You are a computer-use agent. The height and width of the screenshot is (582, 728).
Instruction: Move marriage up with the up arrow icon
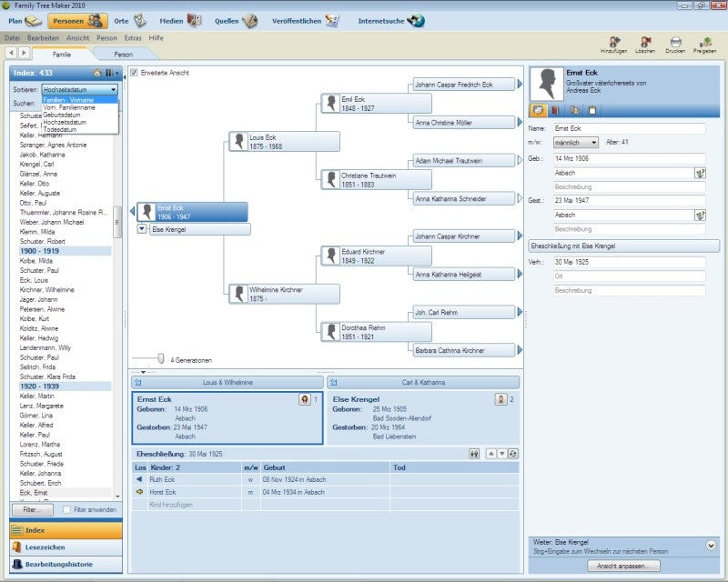click(x=490, y=454)
